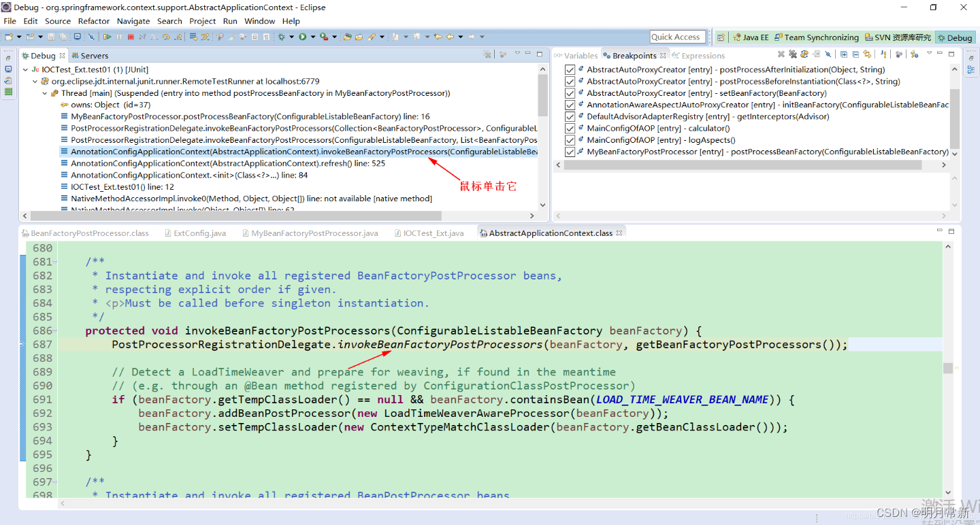The image size is (980, 525).
Task: Click the Back navigation arrow icon
Action: [x=450, y=37]
